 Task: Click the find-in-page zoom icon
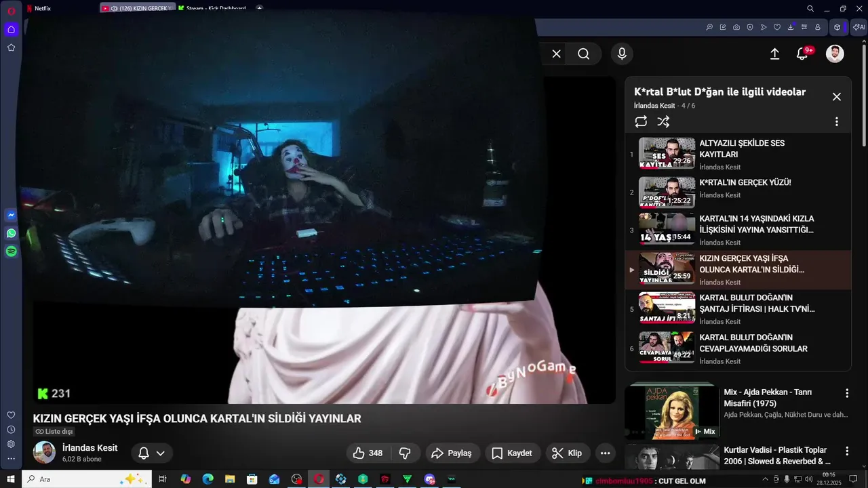[709, 27]
